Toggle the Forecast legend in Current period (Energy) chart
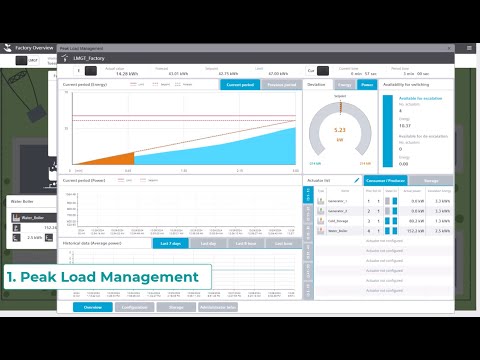The image size is (480, 360). (184, 84)
